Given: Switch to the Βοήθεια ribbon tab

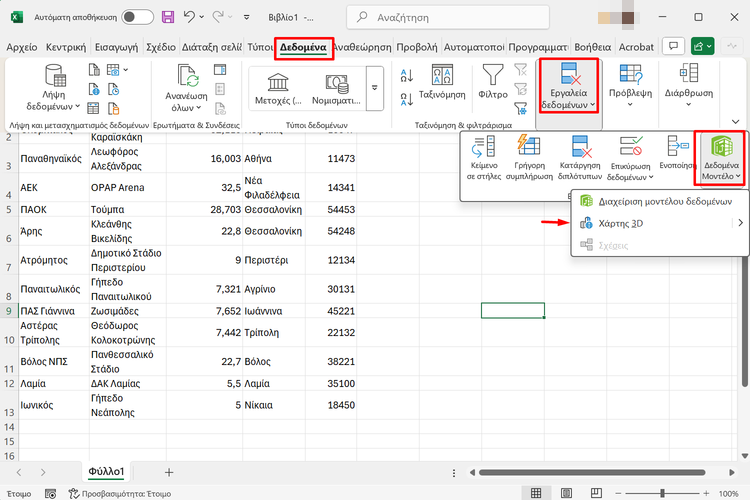Looking at the screenshot, I should 592,47.
